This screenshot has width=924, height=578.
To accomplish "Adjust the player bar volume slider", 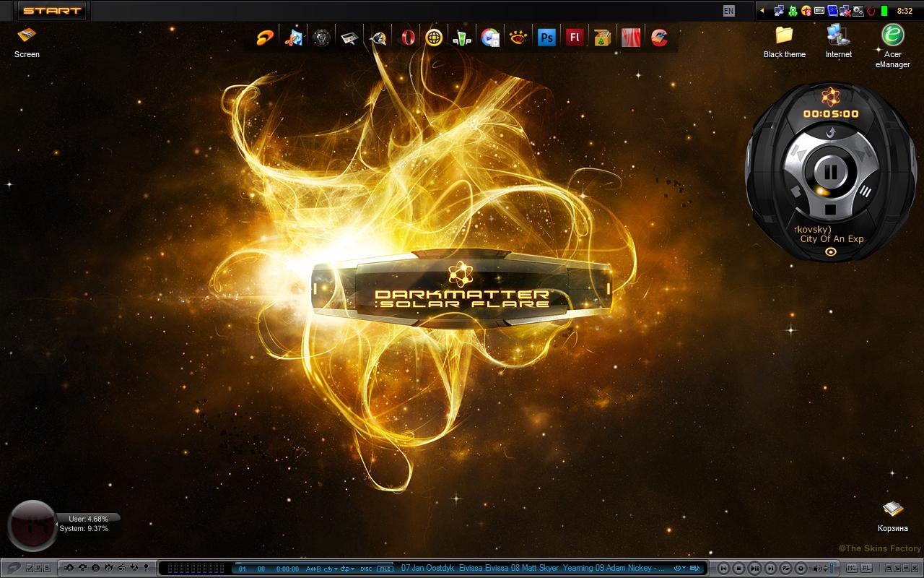I will click(833, 569).
